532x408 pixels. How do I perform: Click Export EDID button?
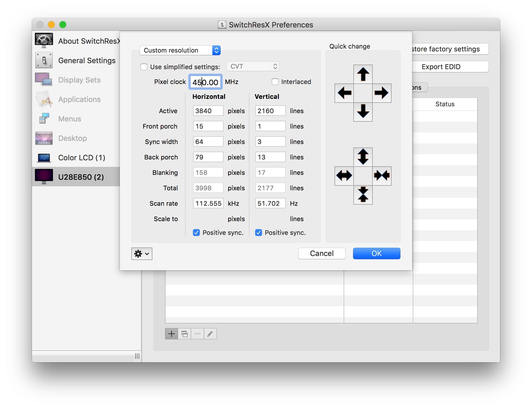click(450, 67)
